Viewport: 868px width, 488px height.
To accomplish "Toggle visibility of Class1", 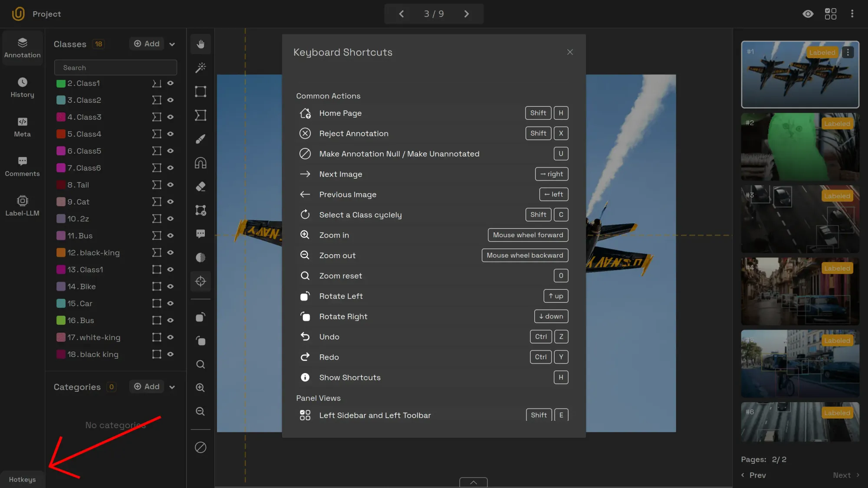I will [171, 83].
